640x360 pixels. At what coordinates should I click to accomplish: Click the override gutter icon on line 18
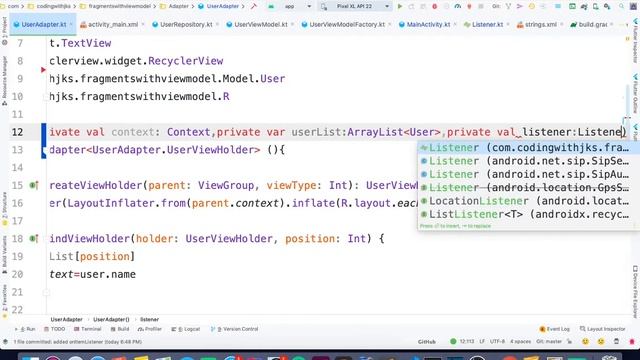[x=34, y=238]
